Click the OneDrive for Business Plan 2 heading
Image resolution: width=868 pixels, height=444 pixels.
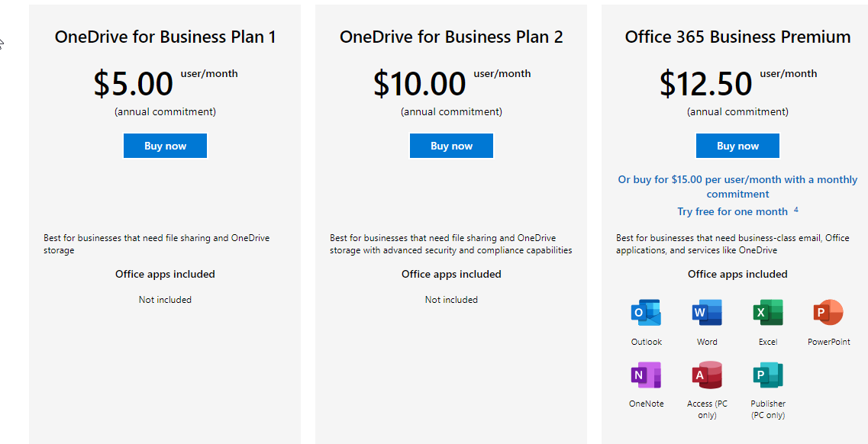(451, 37)
